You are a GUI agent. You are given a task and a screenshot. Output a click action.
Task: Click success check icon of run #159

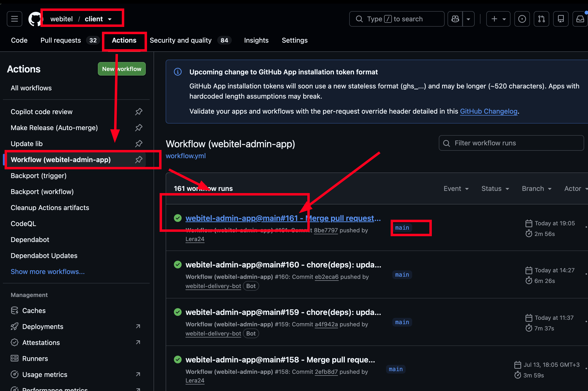[178, 312]
